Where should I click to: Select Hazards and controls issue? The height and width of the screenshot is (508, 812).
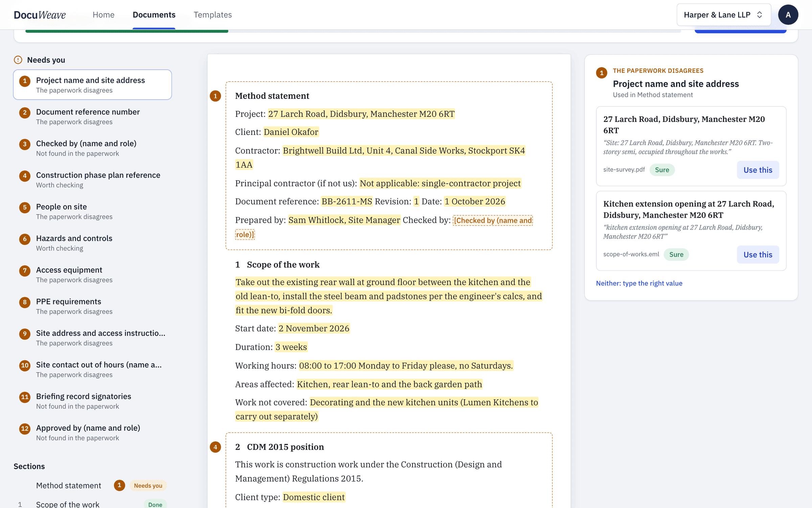click(x=92, y=243)
